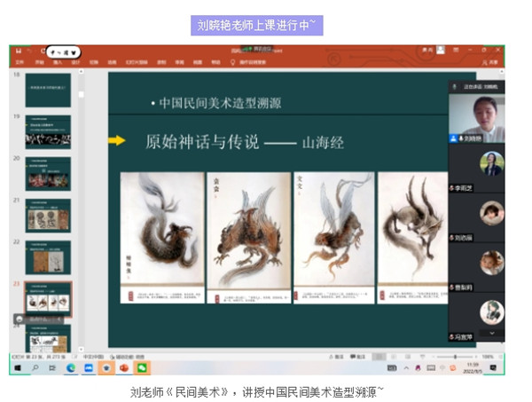532x402 pixels.
Task: Open Task View on the taskbar
Action: (x=52, y=368)
